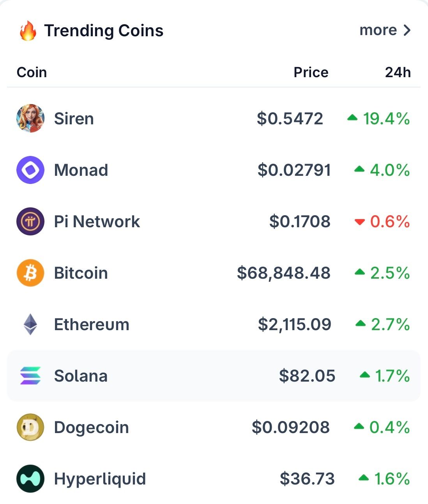428x504 pixels.
Task: Select the Hyperliquid $36.73 price
Action: (x=307, y=479)
